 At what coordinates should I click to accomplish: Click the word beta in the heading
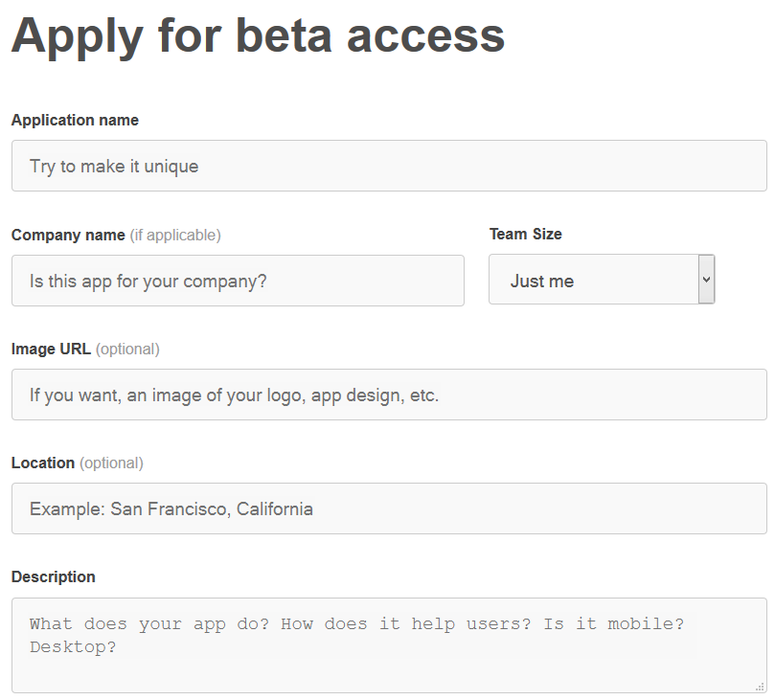[x=283, y=36]
